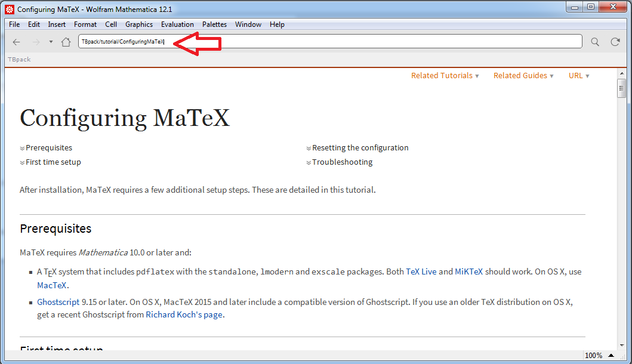Click the forward navigation arrow

click(x=36, y=42)
